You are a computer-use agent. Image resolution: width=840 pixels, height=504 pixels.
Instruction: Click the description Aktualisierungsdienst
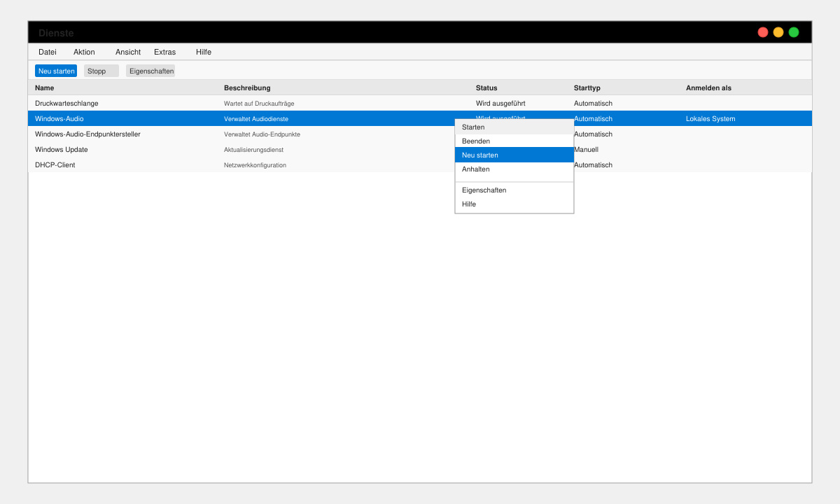click(253, 149)
